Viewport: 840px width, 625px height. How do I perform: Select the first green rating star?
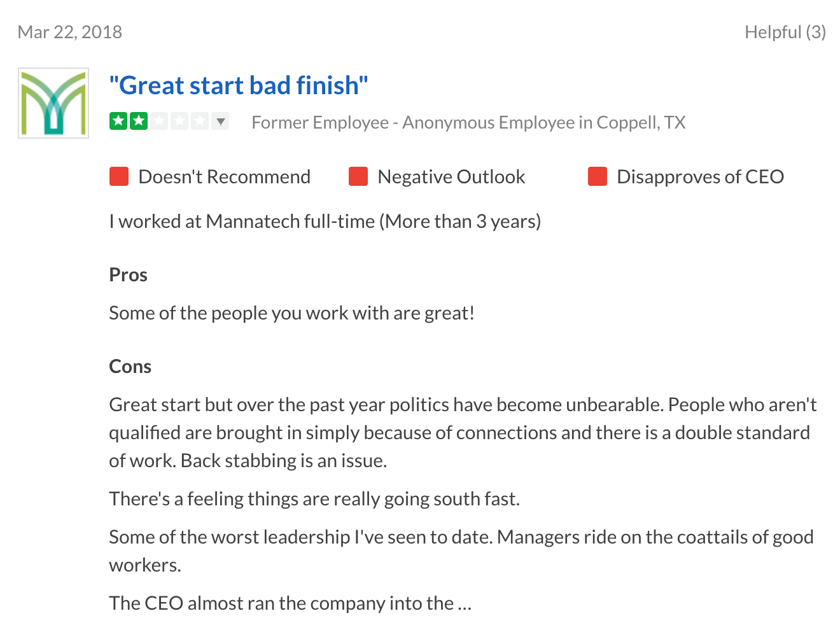click(x=118, y=120)
